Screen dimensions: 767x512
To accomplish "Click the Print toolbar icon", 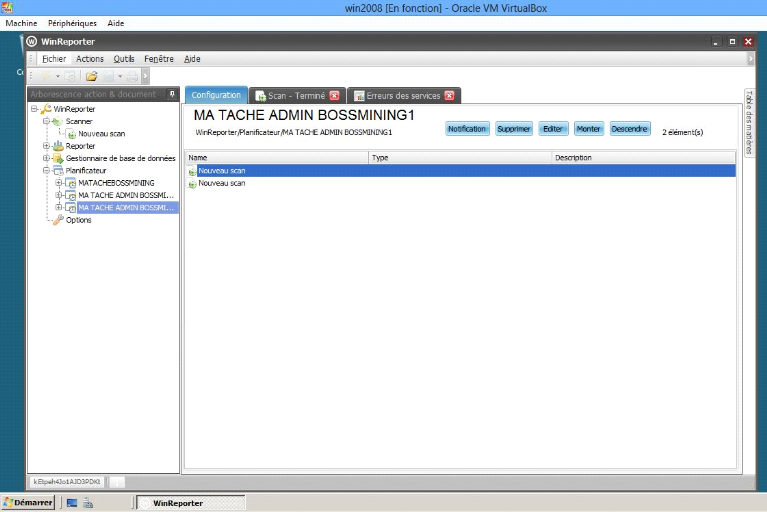I will 132,76.
